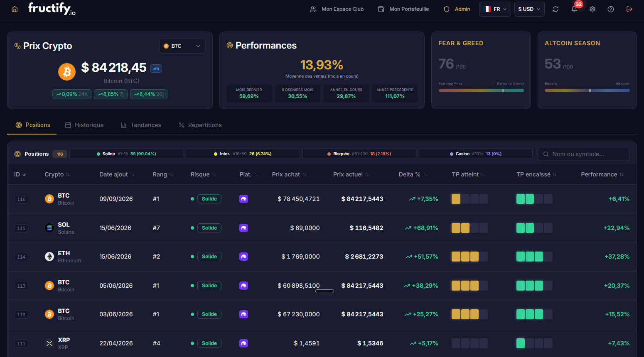Click the refresh data icon
The width and height of the screenshot is (644, 357).
[x=556, y=9]
